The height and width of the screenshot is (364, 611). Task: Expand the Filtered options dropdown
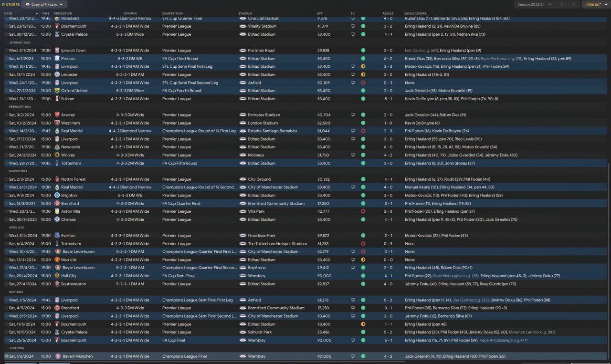click(x=595, y=4)
